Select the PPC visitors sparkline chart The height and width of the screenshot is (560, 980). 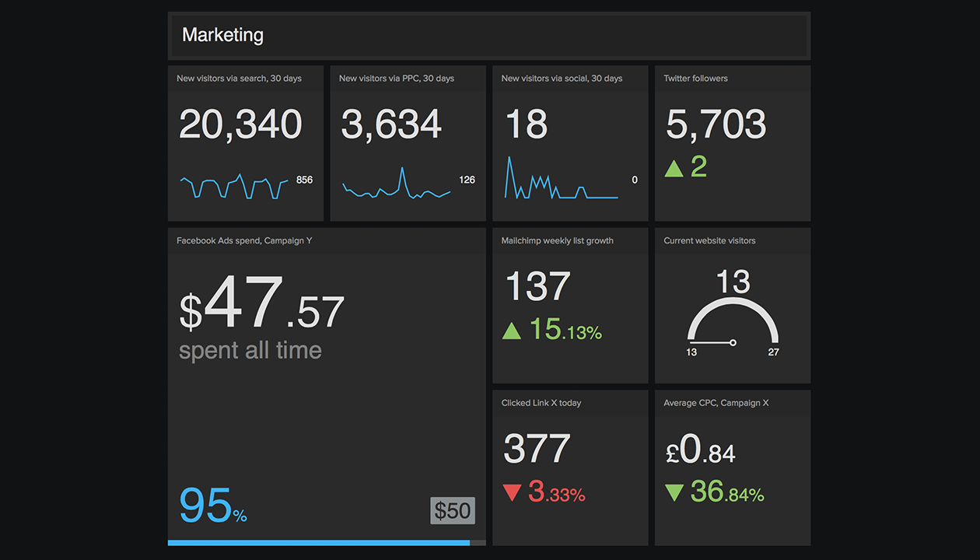(395, 185)
